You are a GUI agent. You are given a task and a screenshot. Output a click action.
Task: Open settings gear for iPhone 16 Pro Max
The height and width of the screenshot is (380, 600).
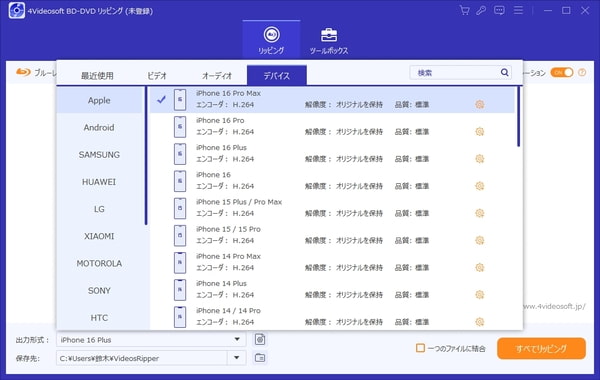pyautogui.click(x=479, y=104)
